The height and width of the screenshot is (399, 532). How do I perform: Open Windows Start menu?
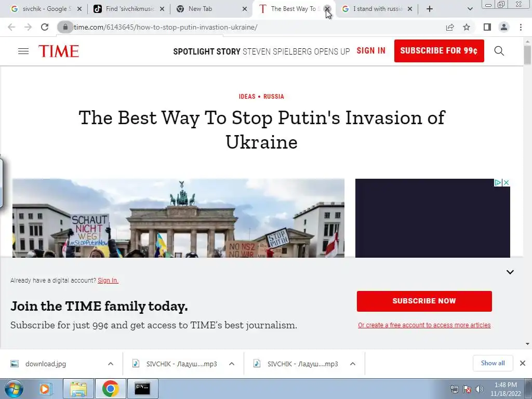pyautogui.click(x=14, y=389)
